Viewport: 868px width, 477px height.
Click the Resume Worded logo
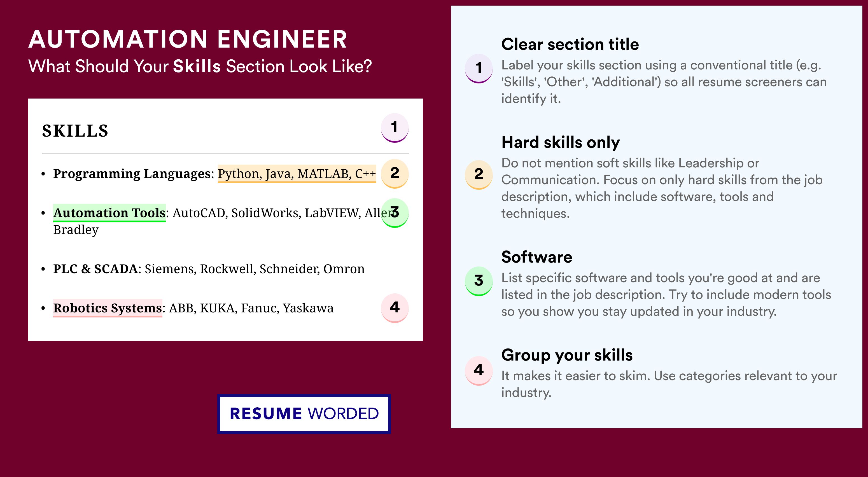pyautogui.click(x=304, y=414)
